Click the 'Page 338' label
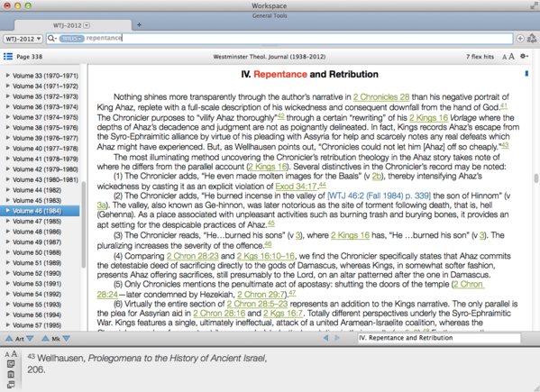Image resolution: width=540 pixels, height=392 pixels. pos(30,57)
